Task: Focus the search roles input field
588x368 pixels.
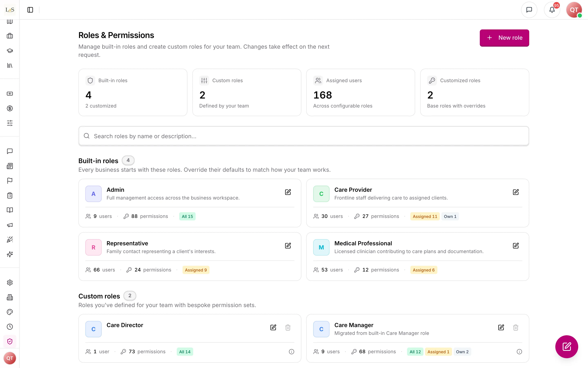Action: pyautogui.click(x=303, y=136)
